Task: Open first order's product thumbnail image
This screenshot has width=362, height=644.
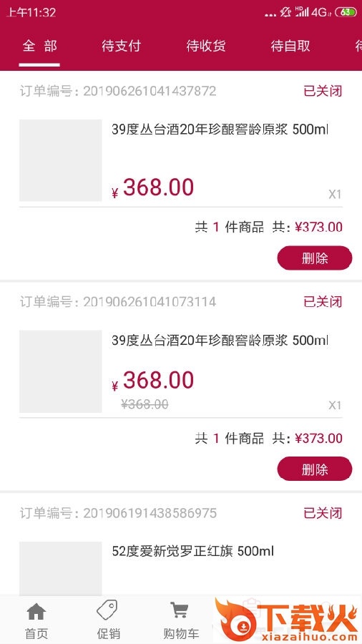Action: pyautogui.click(x=60, y=160)
